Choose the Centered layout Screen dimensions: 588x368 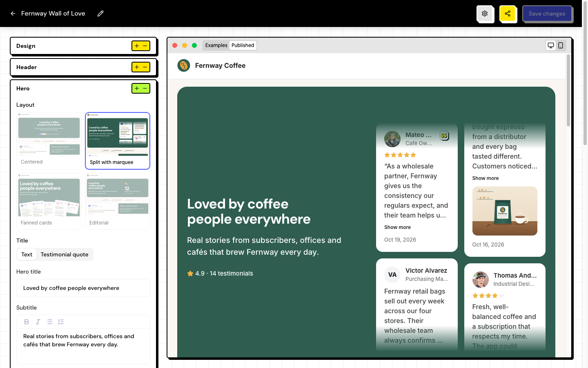point(49,141)
